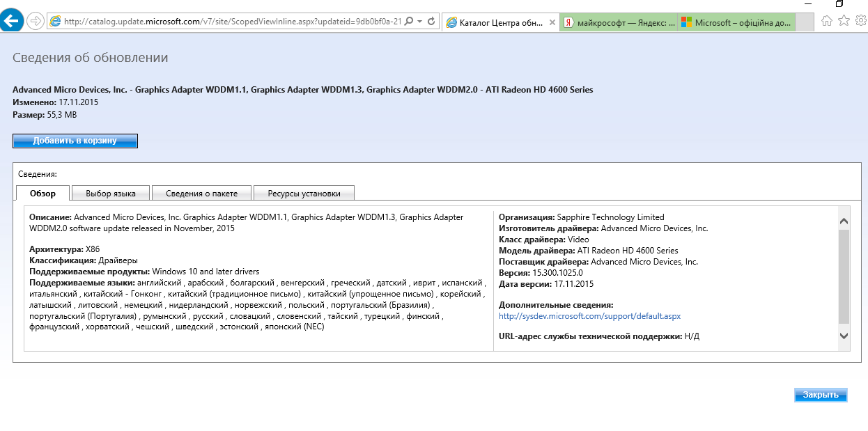Image resolution: width=868 pixels, height=431 pixels.
Task: Open the 'Сведения о пакете' tab
Action: pyautogui.click(x=201, y=194)
